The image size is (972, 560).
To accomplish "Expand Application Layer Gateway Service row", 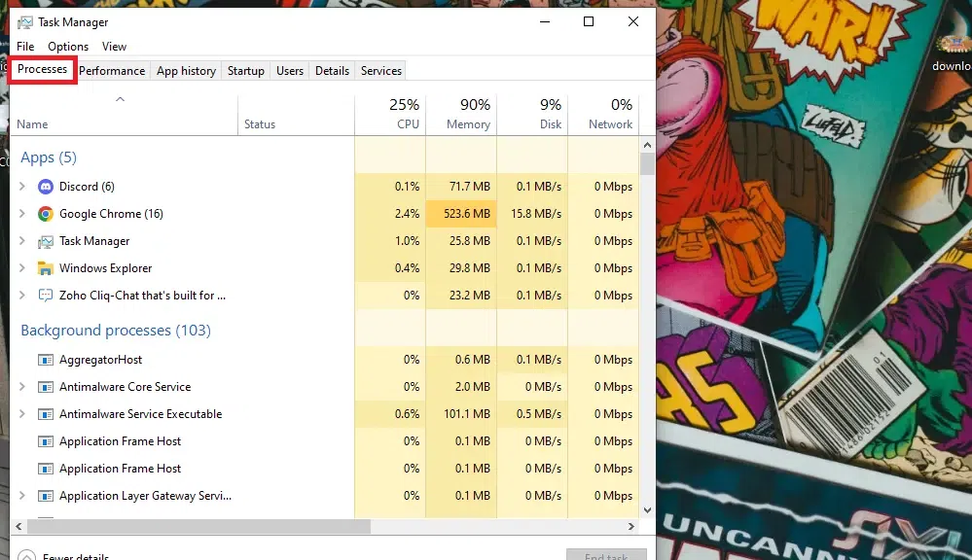I will (x=22, y=496).
